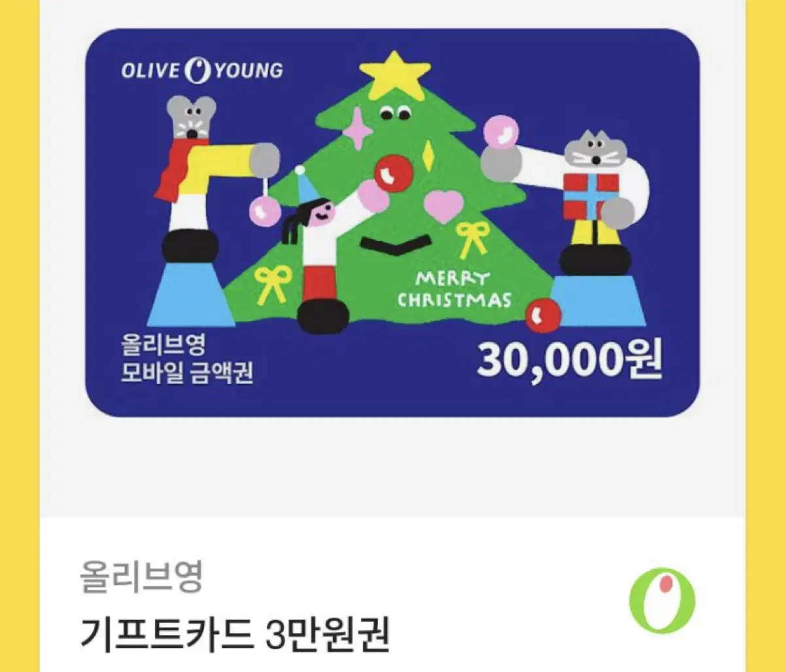Open the 올리브영 brand name link
The height and width of the screenshot is (672, 785).
click(141, 576)
